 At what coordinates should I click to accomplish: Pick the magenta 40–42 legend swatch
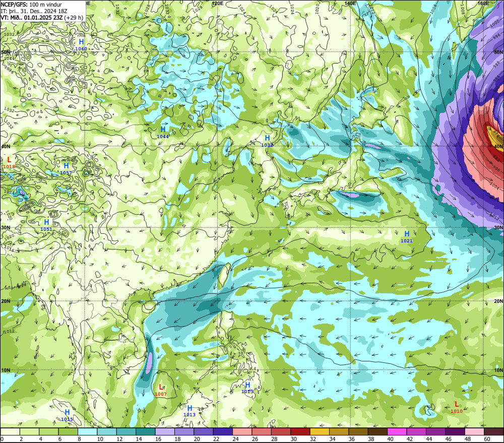[397, 431]
